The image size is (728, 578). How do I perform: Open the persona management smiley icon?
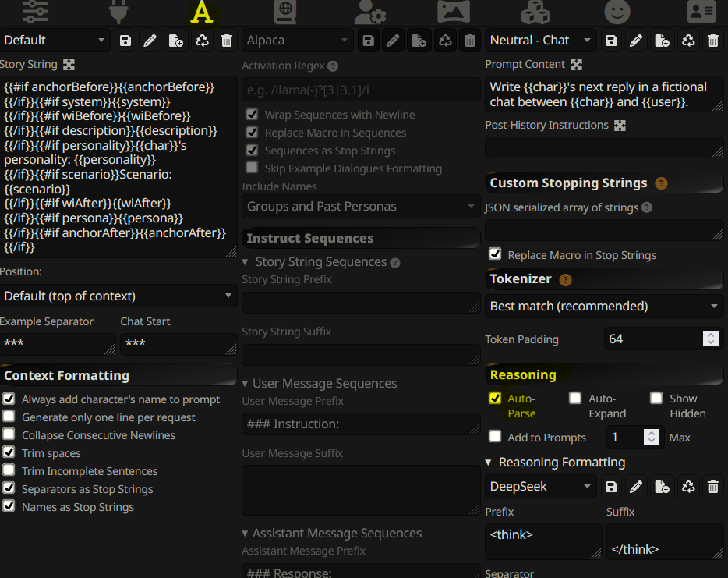pyautogui.click(x=617, y=11)
